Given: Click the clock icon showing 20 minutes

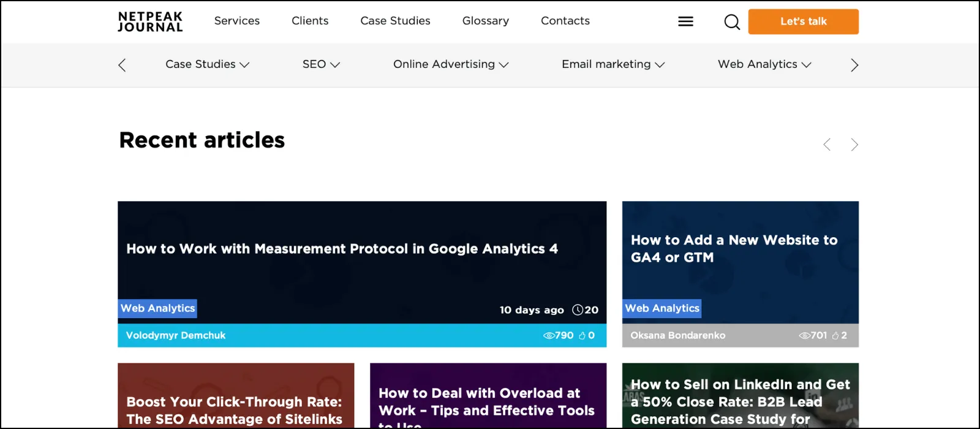Looking at the screenshot, I should point(578,309).
